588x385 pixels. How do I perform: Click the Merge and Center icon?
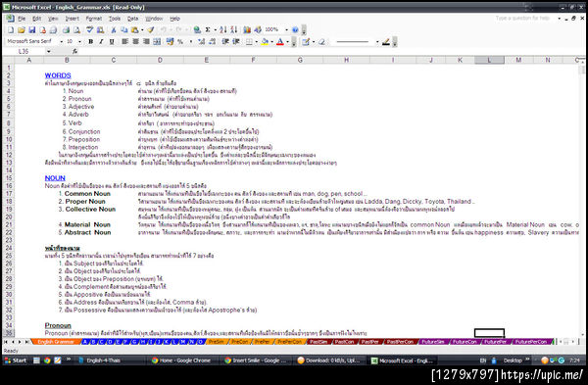click(x=157, y=41)
